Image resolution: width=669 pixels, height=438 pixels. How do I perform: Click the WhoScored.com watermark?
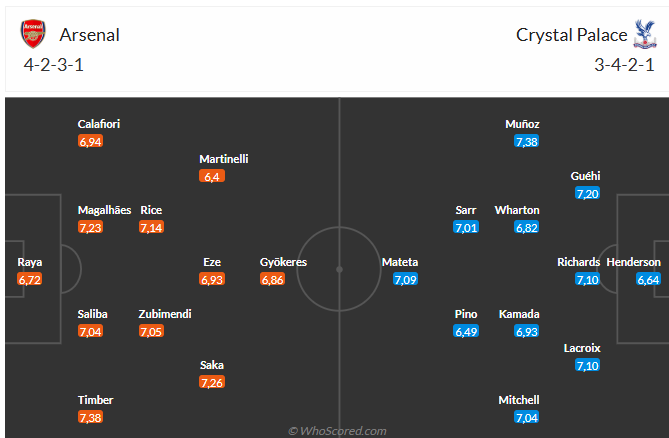coord(337,431)
